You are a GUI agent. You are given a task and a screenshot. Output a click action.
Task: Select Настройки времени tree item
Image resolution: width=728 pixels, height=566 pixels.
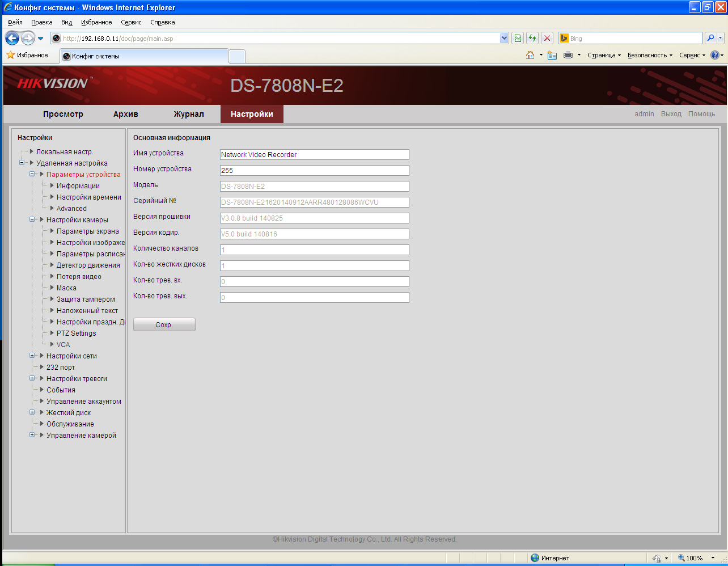89,197
